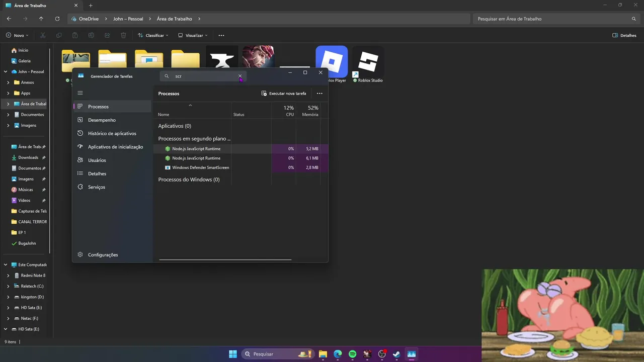The image size is (644, 362).
Task: Open the Classificar dropdown
Action: (153, 35)
